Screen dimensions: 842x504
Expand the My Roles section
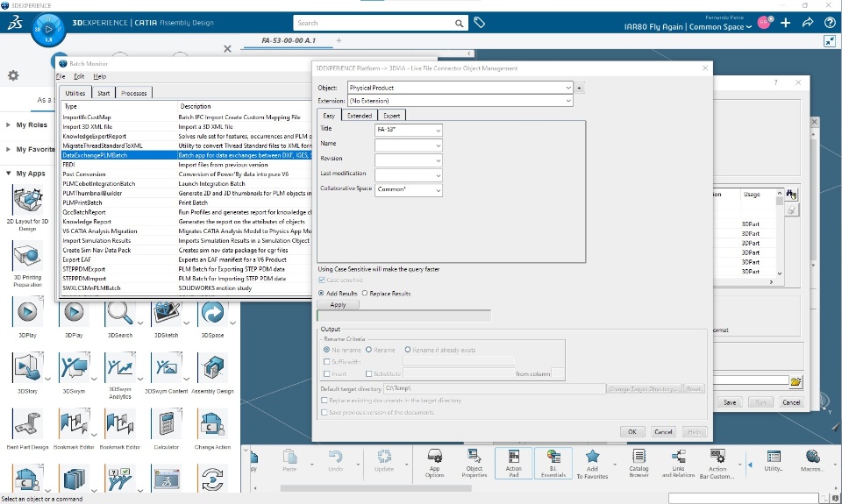point(8,124)
